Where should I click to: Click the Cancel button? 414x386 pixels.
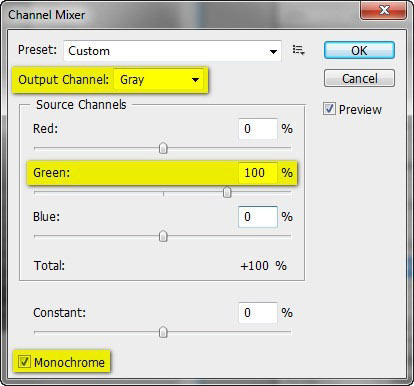pos(359,78)
